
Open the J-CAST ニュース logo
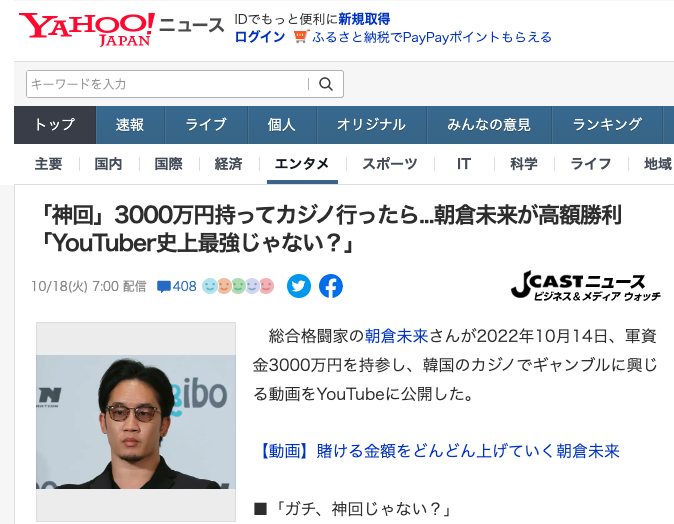[585, 285]
